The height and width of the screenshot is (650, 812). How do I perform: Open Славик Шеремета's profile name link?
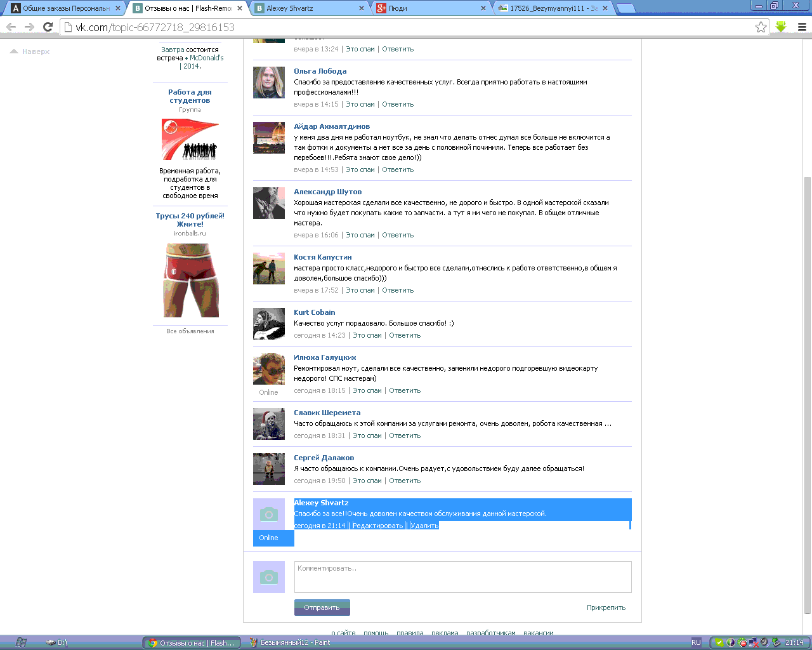click(x=327, y=413)
